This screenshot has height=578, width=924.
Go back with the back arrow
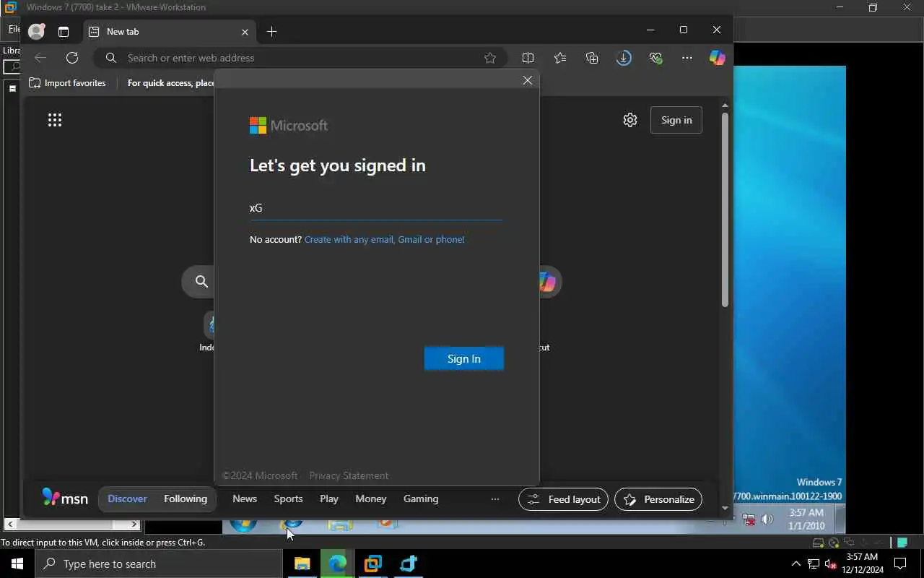(x=40, y=58)
